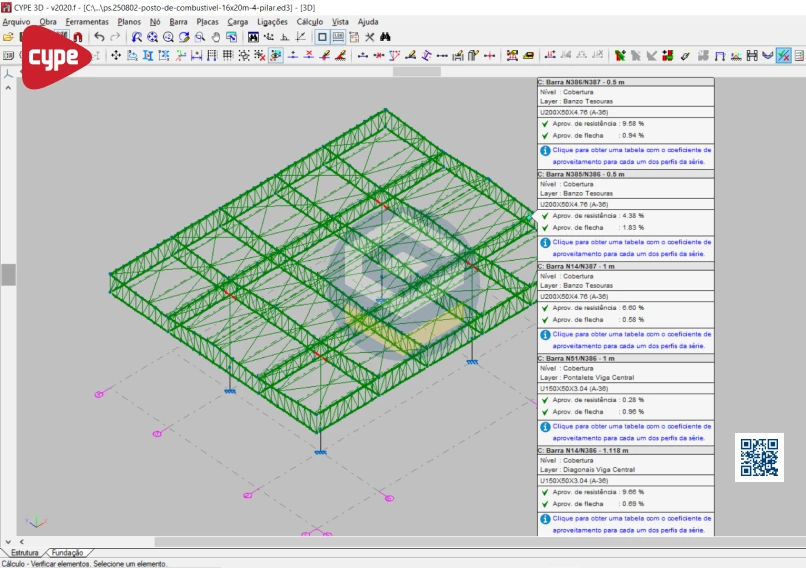Viewport: 806px width, 568px height.
Task: Click the vertical scrollbar thumb on left
Action: point(7,274)
